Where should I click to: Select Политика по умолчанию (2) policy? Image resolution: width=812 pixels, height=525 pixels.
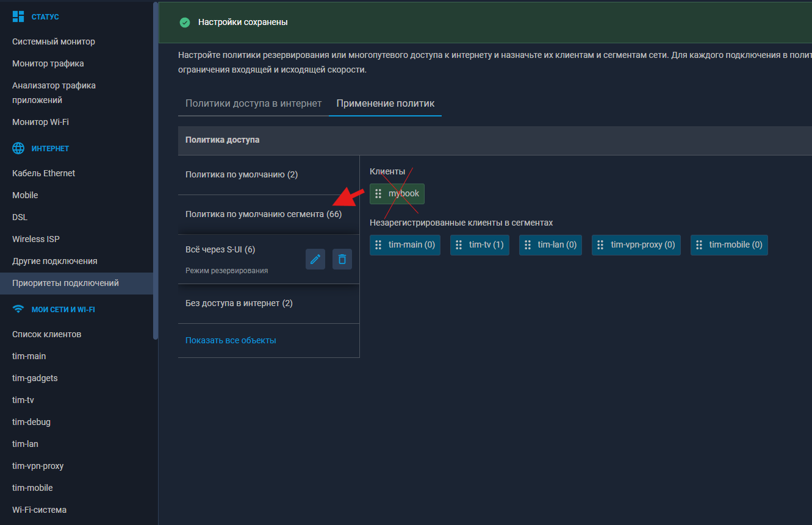(242, 175)
